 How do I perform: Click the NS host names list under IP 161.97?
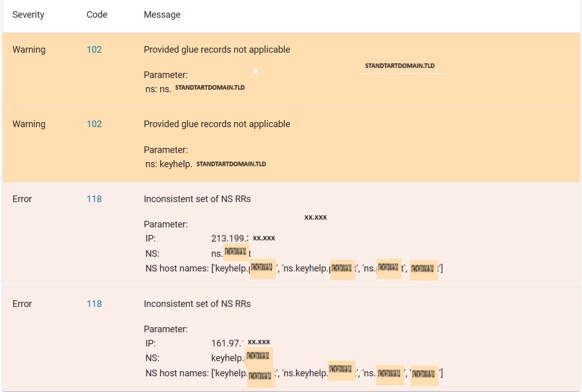(327, 373)
